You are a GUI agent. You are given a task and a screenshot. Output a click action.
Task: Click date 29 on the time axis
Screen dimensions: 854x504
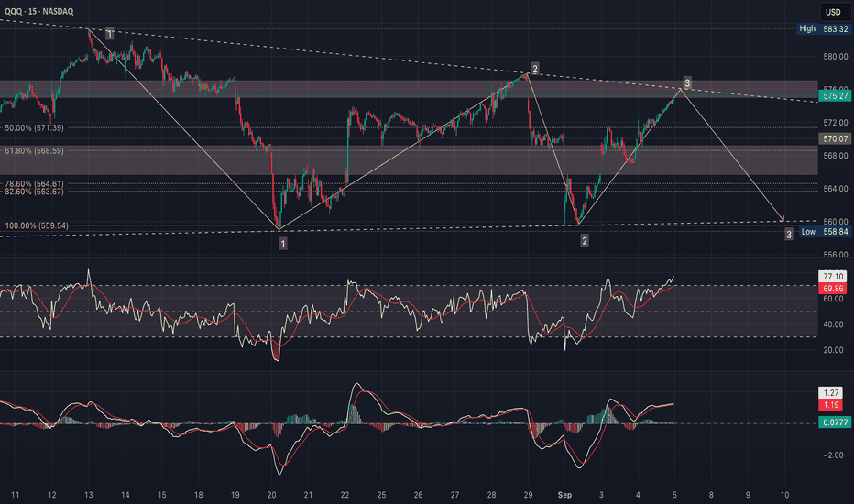(x=528, y=495)
